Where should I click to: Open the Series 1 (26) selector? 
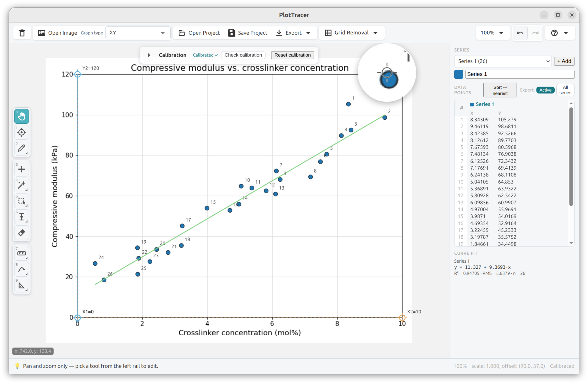pyautogui.click(x=503, y=61)
